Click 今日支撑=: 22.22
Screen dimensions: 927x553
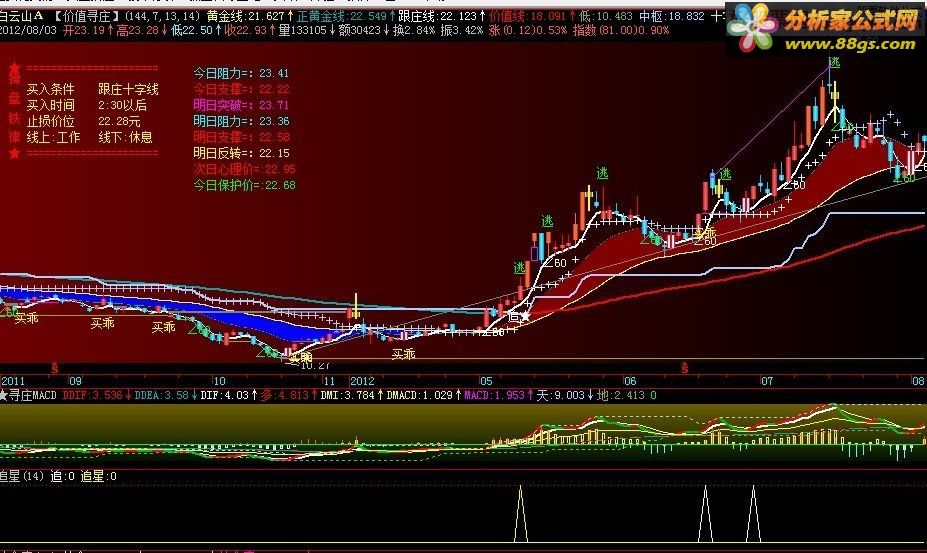click(241, 89)
